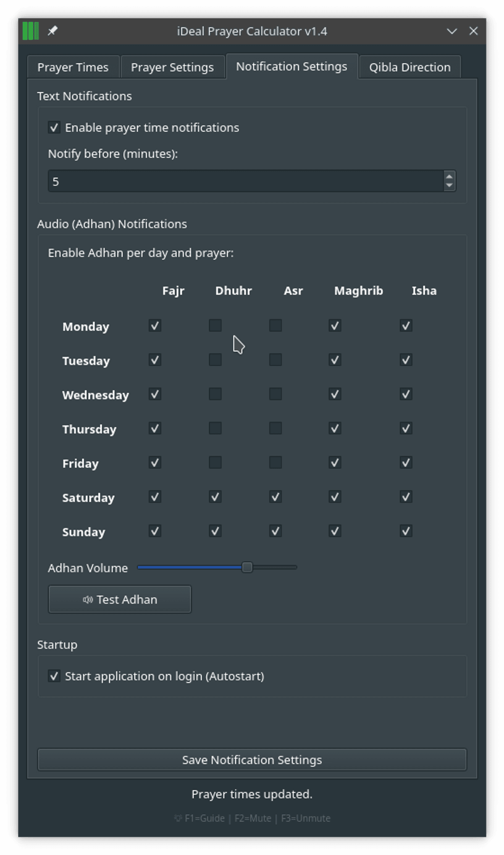Increase notify-before minutes with up arrow
504x855 pixels.
pos(449,177)
